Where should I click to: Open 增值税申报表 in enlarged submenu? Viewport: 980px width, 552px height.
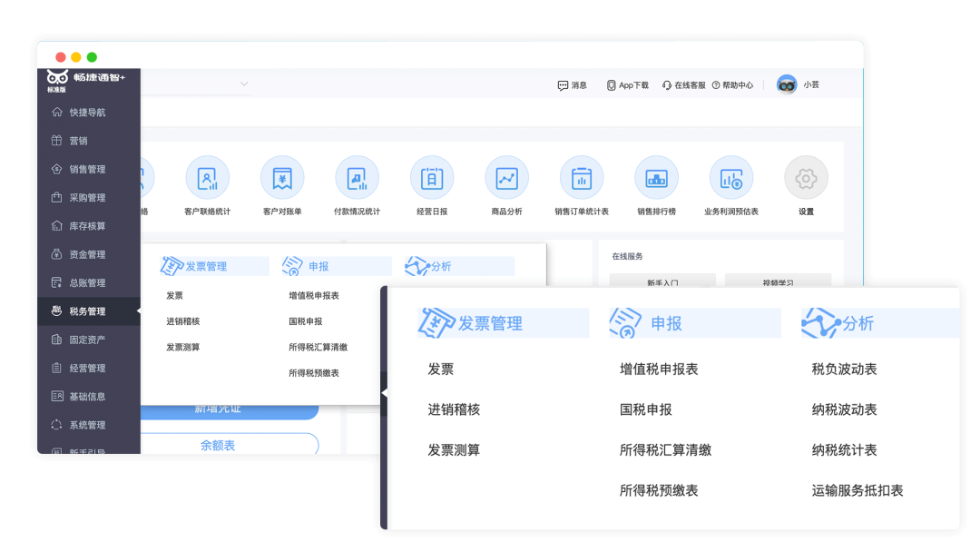click(659, 370)
